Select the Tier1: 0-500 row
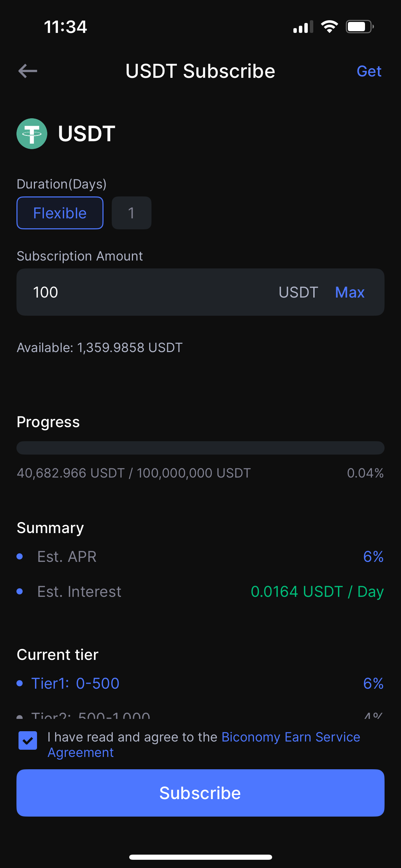The image size is (401, 868). (x=75, y=683)
